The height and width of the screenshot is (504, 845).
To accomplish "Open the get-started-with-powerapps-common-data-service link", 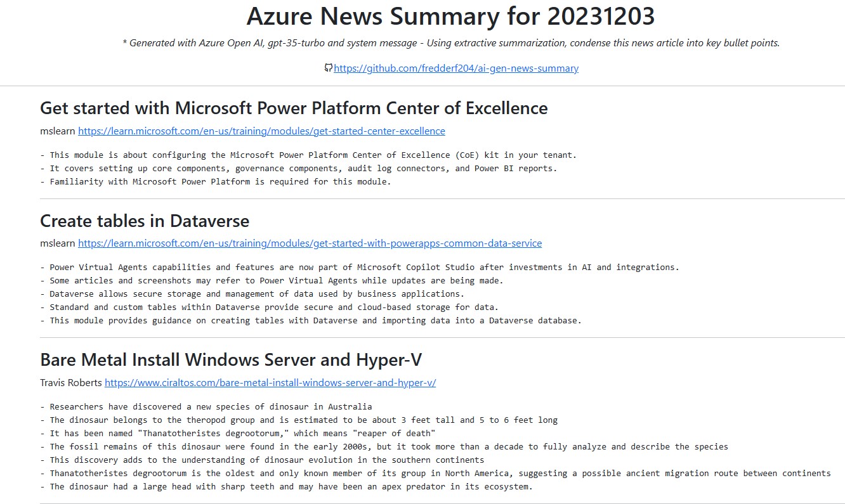I will (310, 243).
